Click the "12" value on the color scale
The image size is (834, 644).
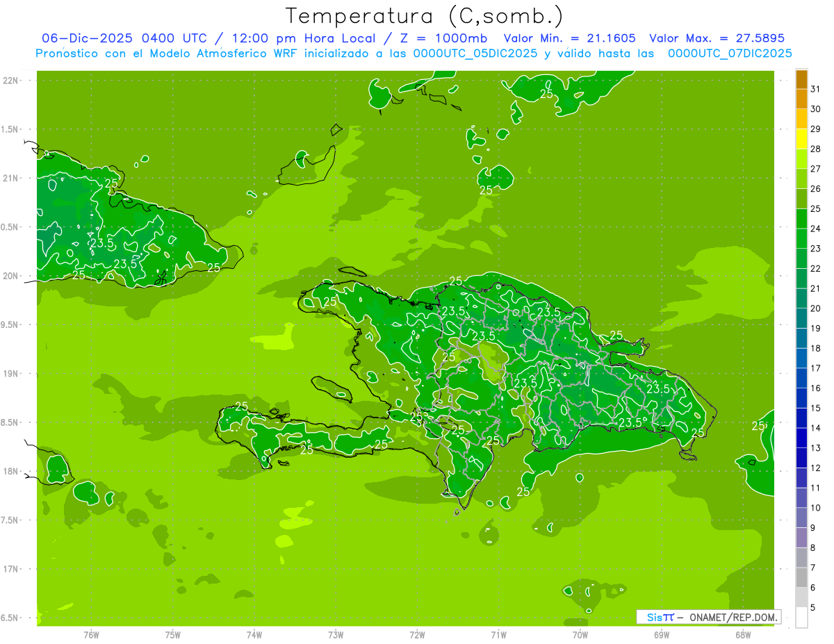coord(815,468)
